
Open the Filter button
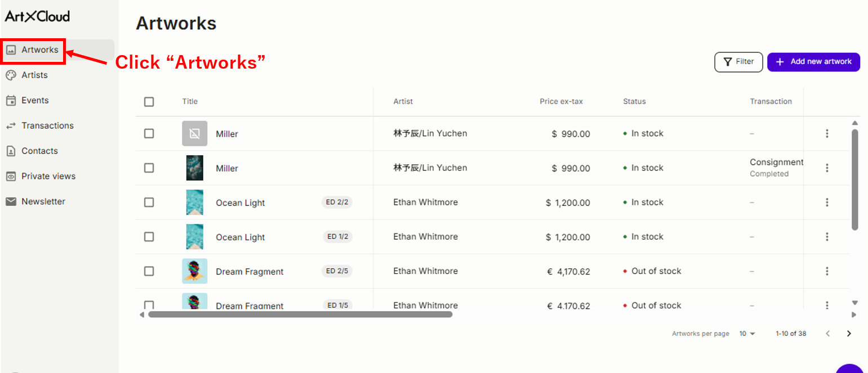point(738,62)
